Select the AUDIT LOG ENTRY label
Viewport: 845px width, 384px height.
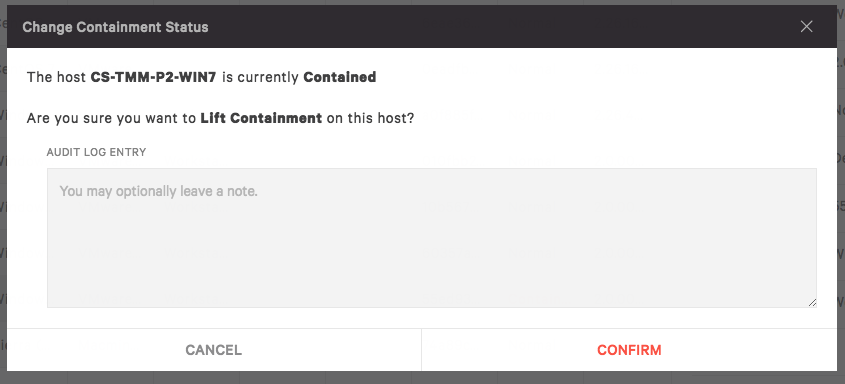[x=96, y=152]
